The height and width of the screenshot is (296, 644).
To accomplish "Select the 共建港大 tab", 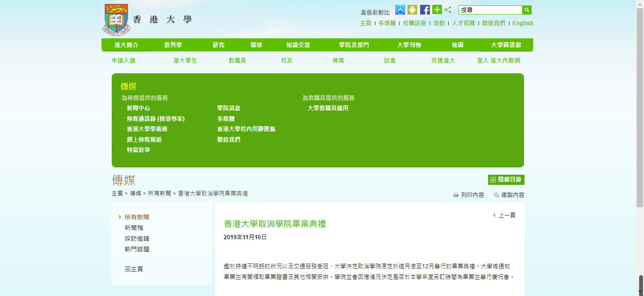I will (x=443, y=61).
